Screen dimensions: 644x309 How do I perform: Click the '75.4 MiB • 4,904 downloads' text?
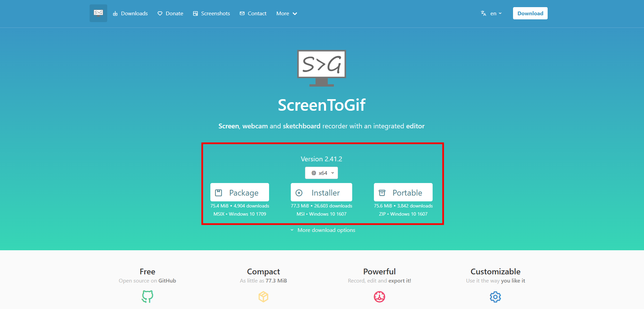coord(240,206)
